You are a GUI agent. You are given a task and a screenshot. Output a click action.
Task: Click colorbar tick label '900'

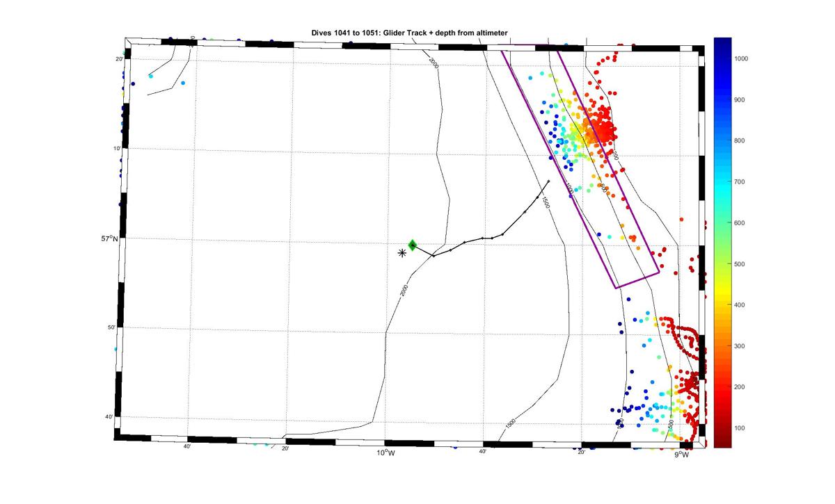pyautogui.click(x=740, y=100)
